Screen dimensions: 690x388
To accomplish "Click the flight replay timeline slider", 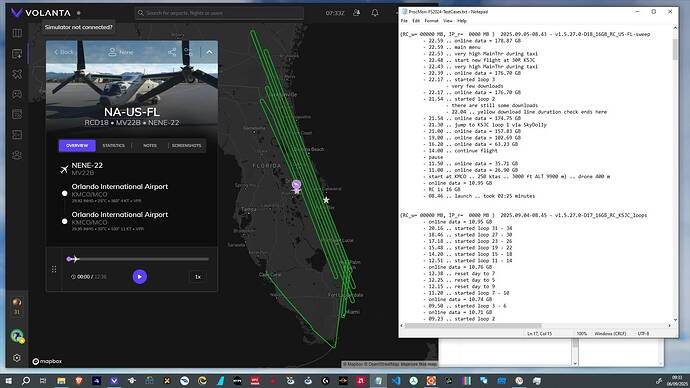I will 138,259.
